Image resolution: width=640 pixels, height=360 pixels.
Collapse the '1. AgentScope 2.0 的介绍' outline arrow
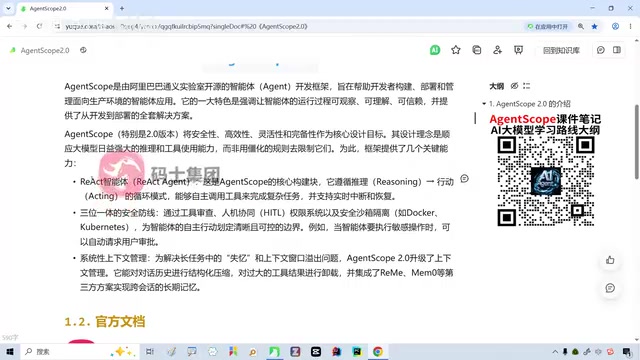484,104
